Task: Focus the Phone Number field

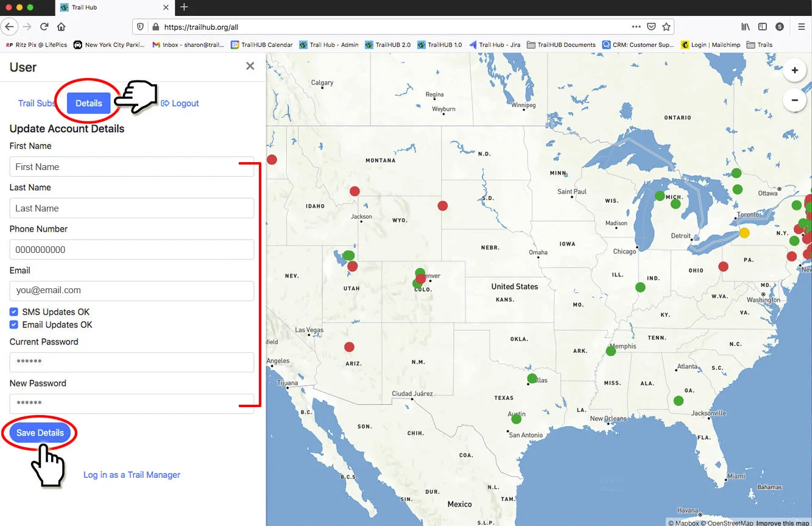Action: point(132,249)
